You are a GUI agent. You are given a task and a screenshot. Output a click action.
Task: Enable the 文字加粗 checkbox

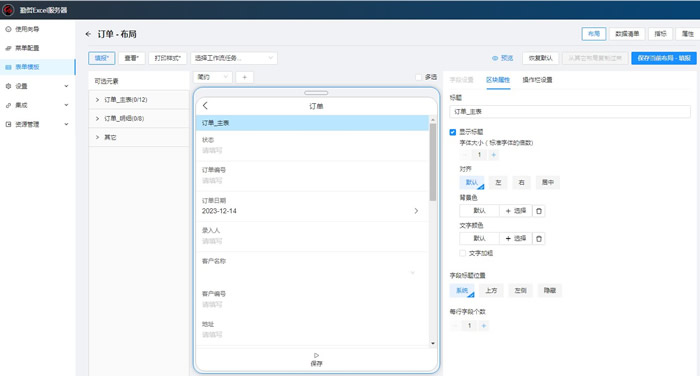point(462,253)
